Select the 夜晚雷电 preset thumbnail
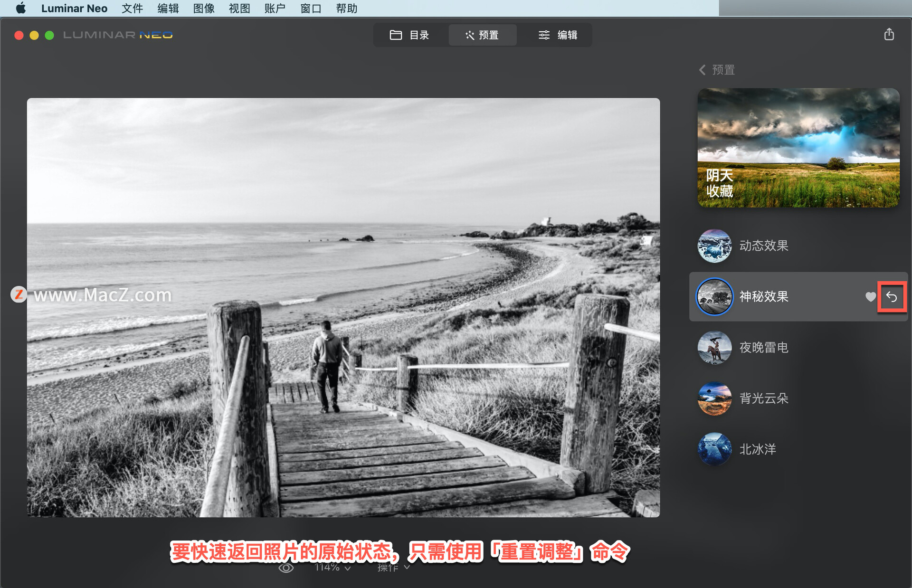 [714, 348]
